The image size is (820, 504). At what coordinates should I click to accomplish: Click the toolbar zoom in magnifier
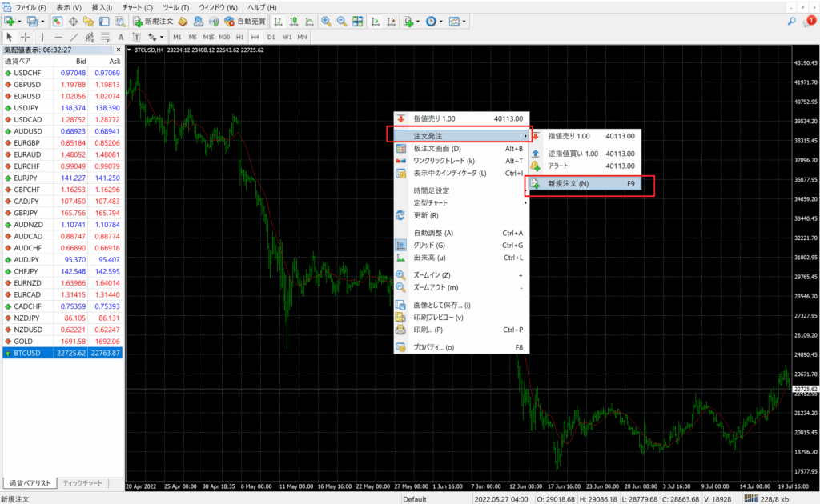click(x=326, y=22)
